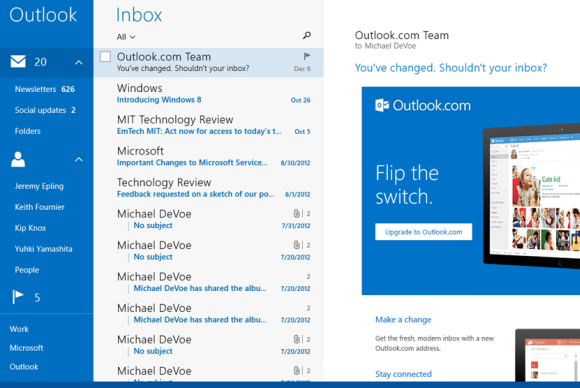This screenshot has height=388, width=580.
Task: Click the sender name Outlook.com Team in reading pane
Action: click(x=402, y=35)
